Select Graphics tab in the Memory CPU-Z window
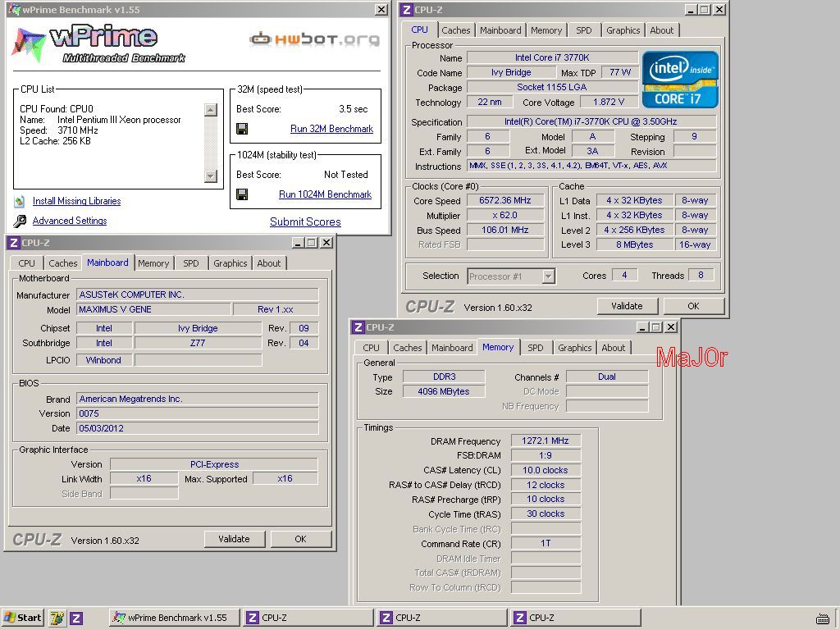 tap(575, 348)
